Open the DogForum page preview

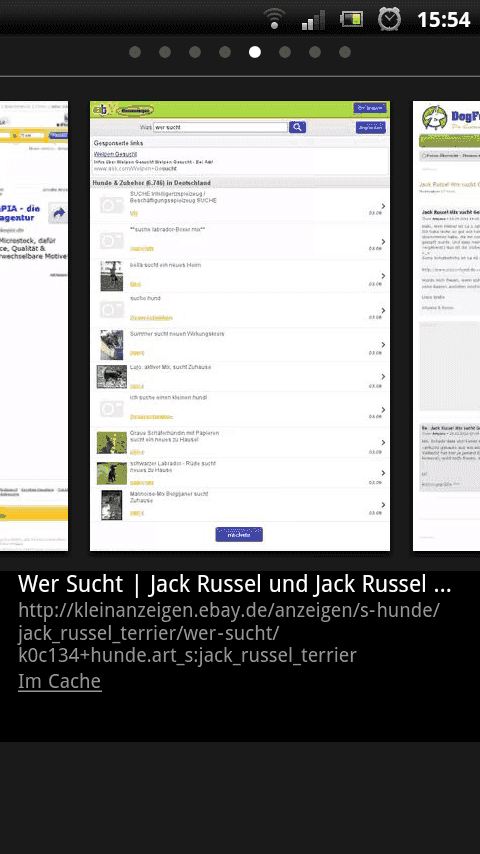coord(446,326)
